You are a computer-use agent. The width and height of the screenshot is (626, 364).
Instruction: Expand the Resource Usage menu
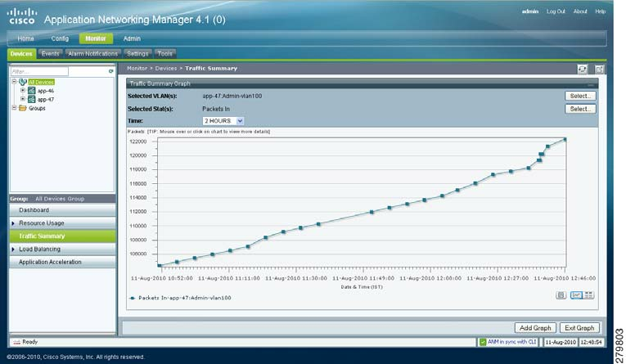pyautogui.click(x=13, y=223)
